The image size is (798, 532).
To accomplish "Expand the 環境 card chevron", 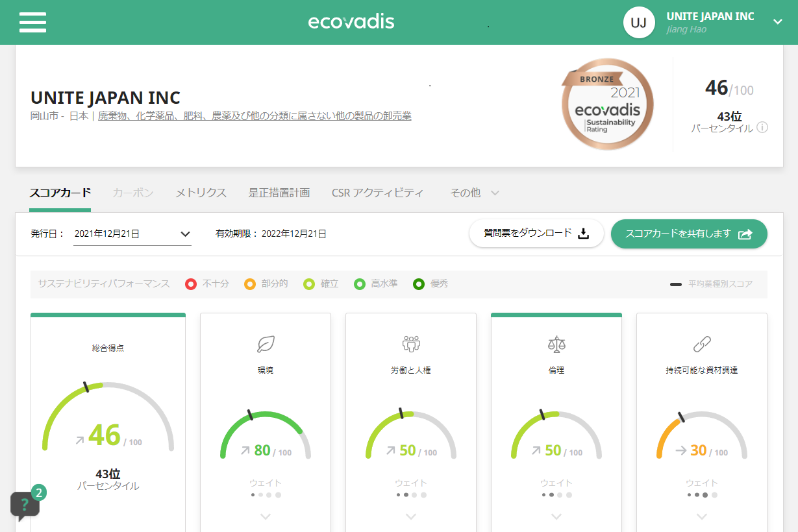I will (266, 516).
